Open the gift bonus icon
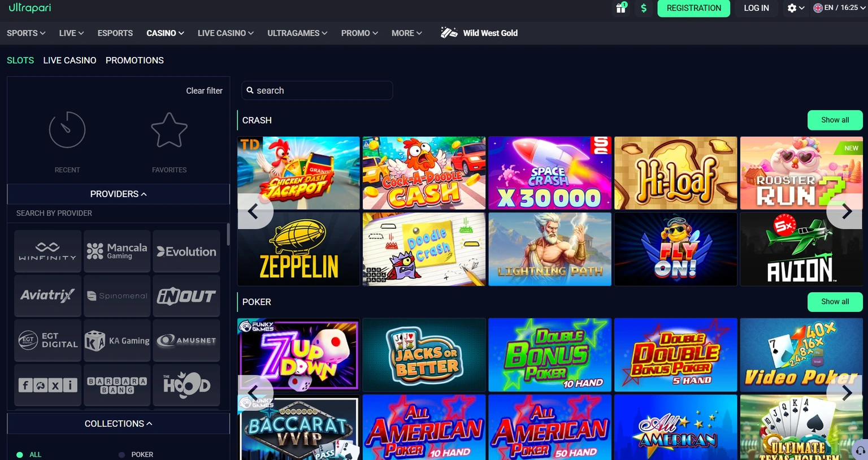The height and width of the screenshot is (460, 868). coord(621,8)
